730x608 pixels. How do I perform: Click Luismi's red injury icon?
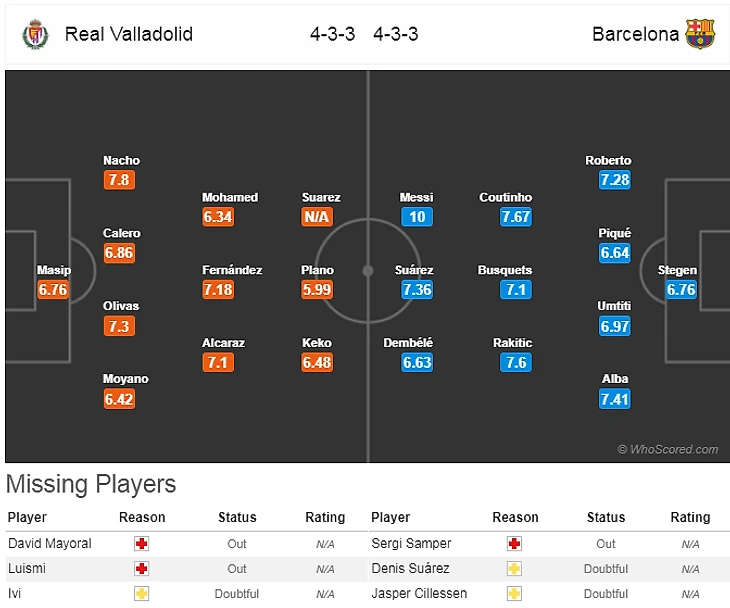pyautogui.click(x=142, y=568)
